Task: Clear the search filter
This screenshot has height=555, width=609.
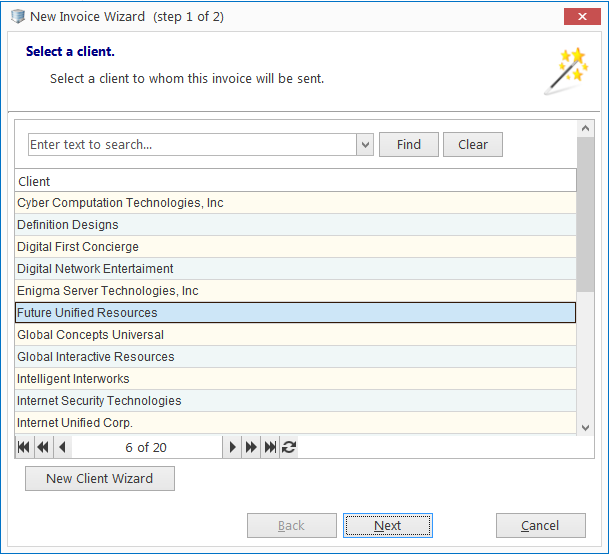Action: pos(473,144)
